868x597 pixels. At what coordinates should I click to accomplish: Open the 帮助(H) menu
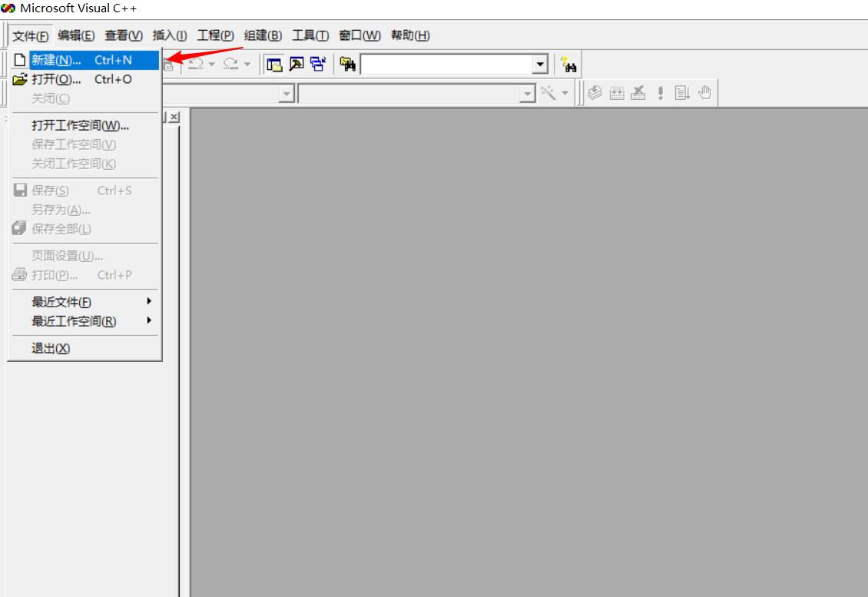coord(410,35)
